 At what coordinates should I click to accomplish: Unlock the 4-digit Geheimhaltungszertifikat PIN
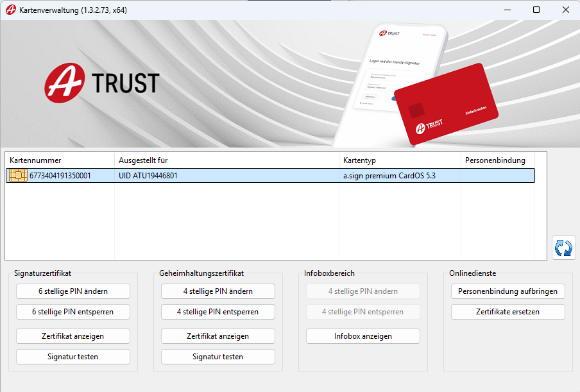click(x=218, y=312)
